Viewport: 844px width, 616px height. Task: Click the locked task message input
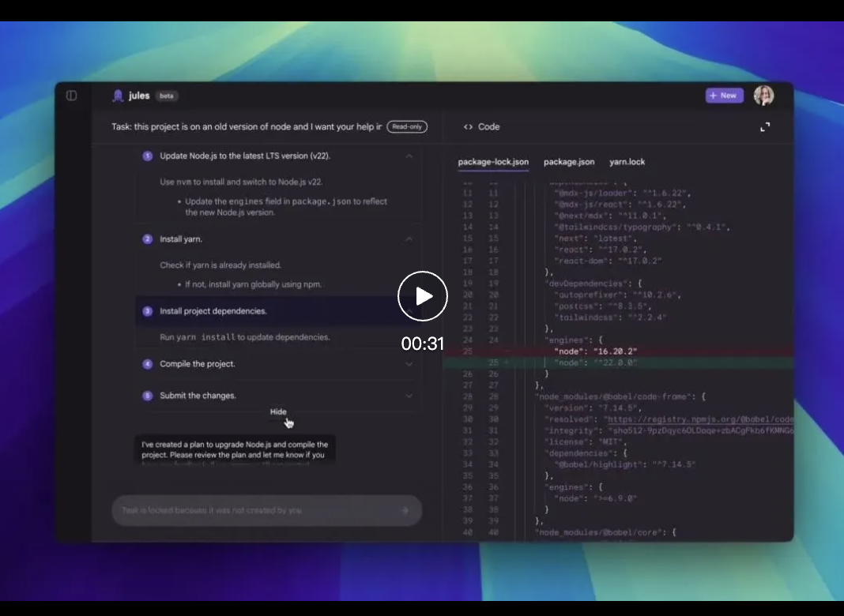tap(253, 511)
